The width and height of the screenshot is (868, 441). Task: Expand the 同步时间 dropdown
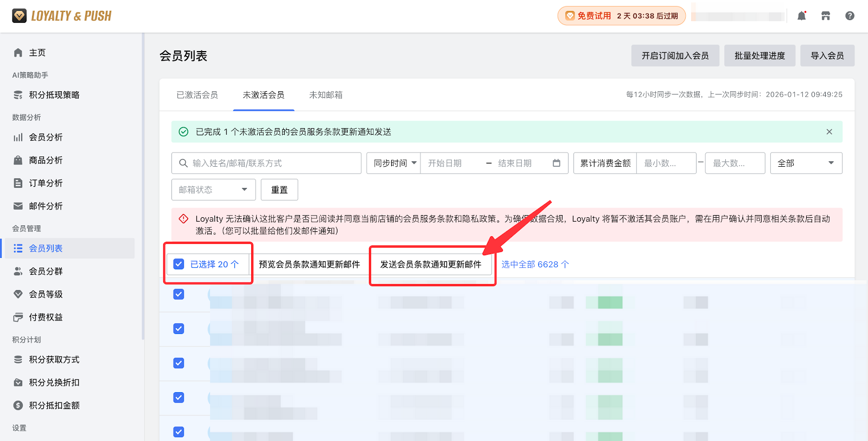coord(394,163)
